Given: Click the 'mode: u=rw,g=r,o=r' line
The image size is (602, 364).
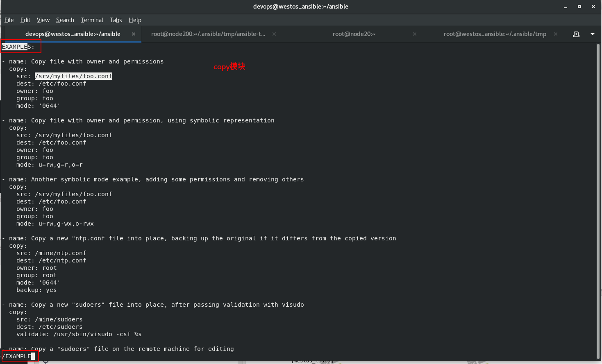Looking at the screenshot, I should 50,165.
